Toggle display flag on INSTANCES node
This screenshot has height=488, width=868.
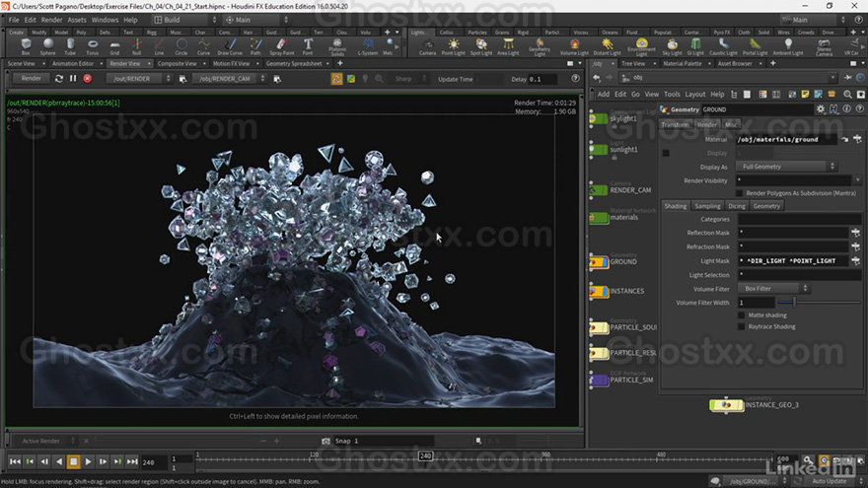tap(605, 291)
